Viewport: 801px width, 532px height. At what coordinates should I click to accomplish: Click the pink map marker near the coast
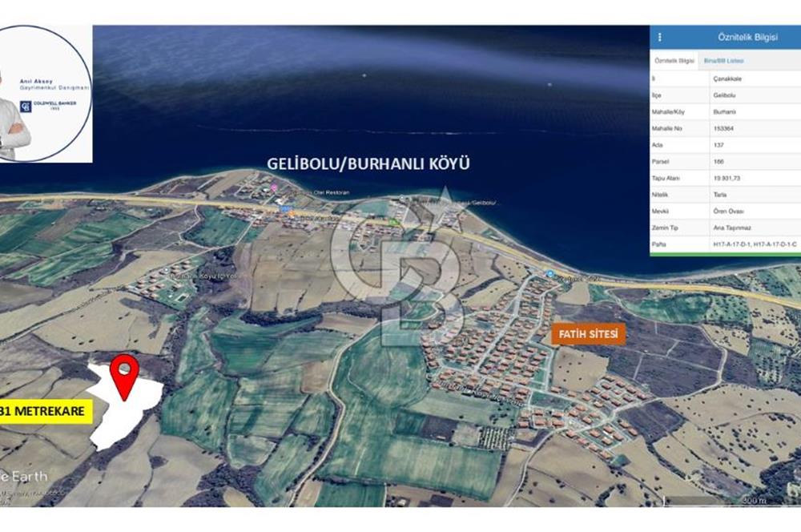pyautogui.click(x=275, y=187)
